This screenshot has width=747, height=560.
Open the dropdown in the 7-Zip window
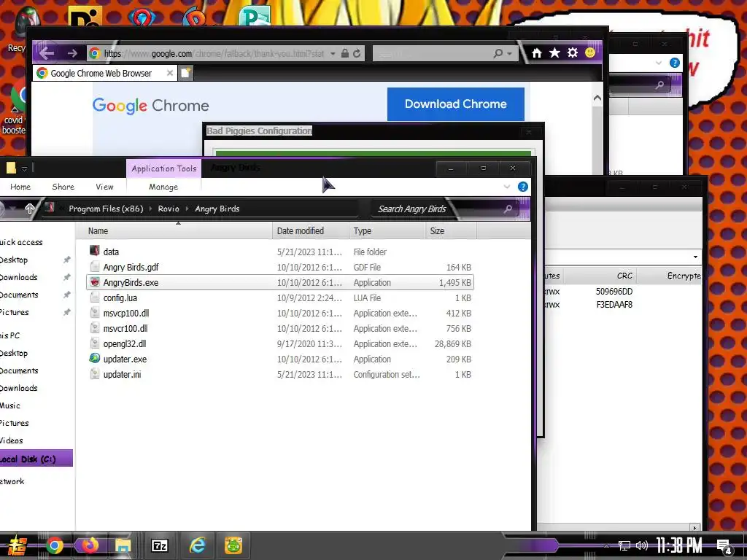[x=695, y=257]
